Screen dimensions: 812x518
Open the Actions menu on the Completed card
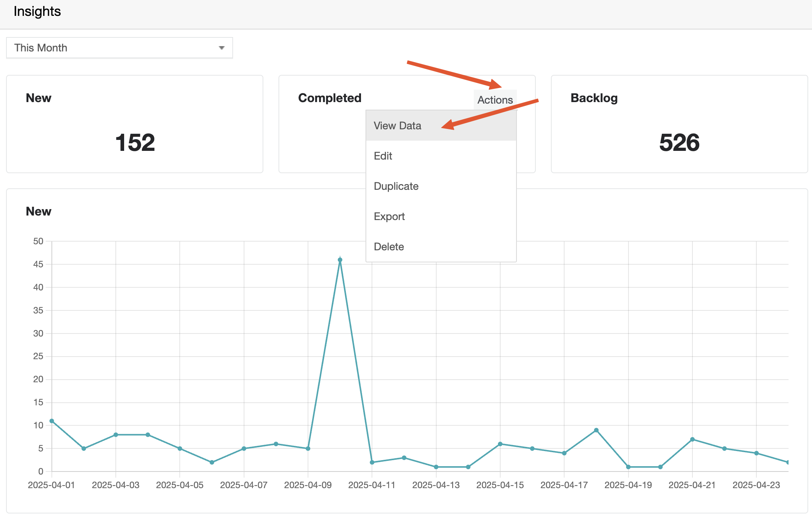[495, 100]
